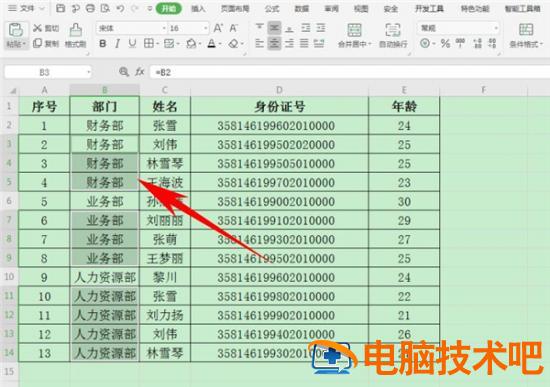This screenshot has height=387, width=550.
Task: Click the Select All corner triangle
Action: [x=13, y=91]
